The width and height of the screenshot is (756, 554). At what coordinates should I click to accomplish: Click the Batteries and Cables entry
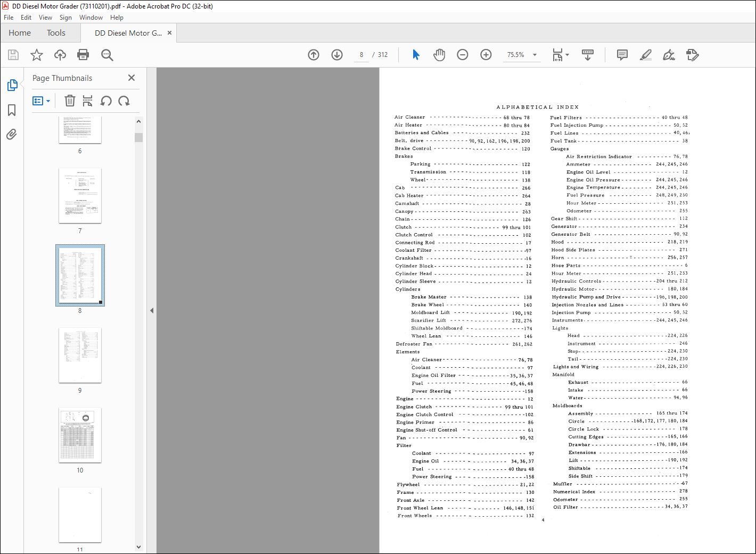point(462,133)
